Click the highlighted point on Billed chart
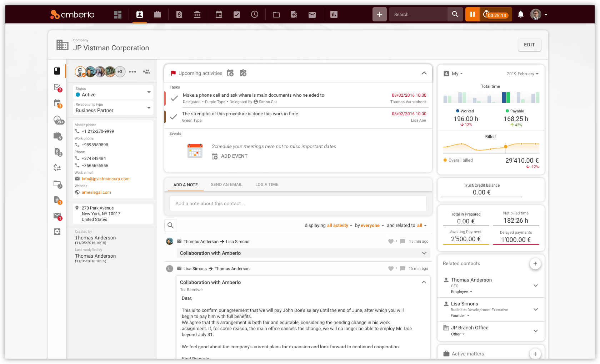 506,147
